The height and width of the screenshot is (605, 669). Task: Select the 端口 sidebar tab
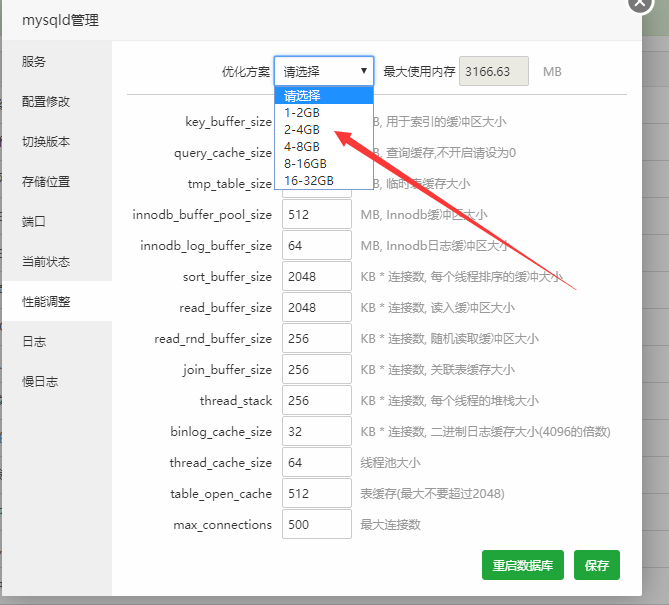click(34, 222)
